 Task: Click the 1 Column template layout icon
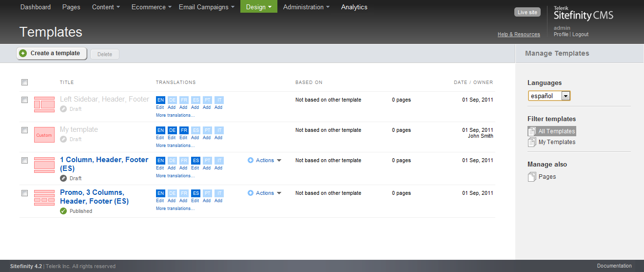44,165
